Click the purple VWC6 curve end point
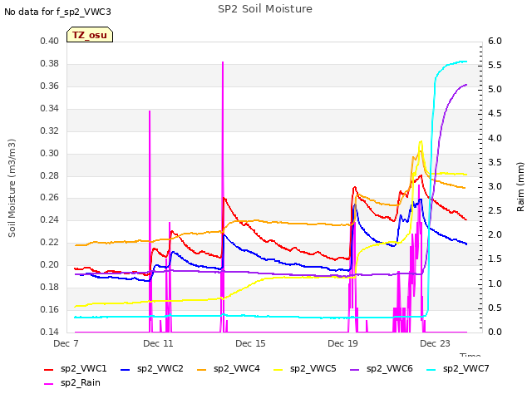This screenshot has width=532, height=399. click(x=466, y=85)
